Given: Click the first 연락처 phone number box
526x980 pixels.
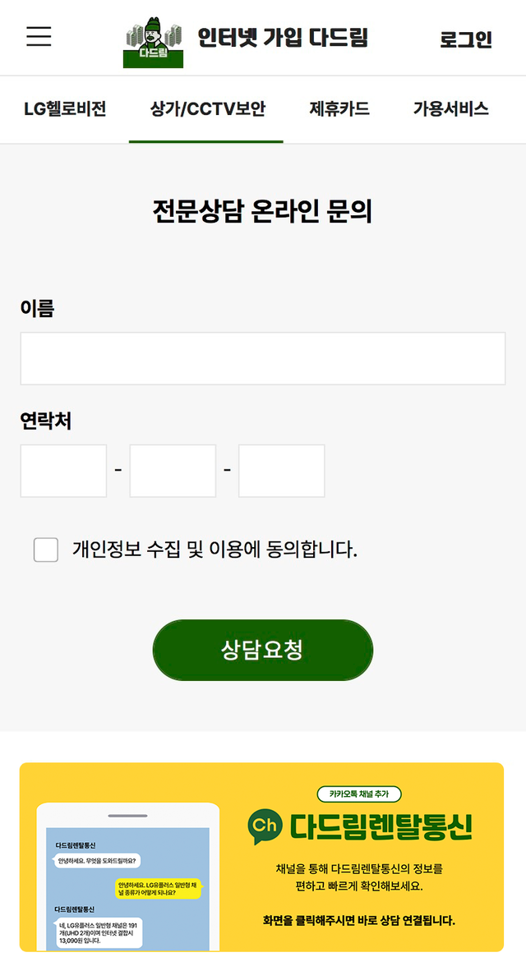Looking at the screenshot, I should [x=63, y=471].
